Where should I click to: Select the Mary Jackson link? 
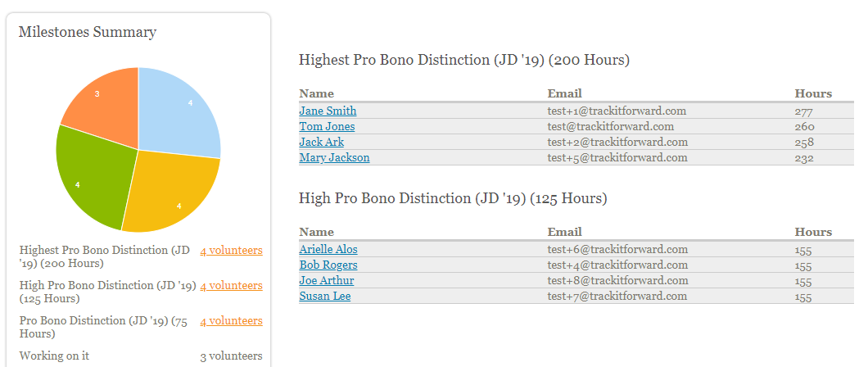334,157
